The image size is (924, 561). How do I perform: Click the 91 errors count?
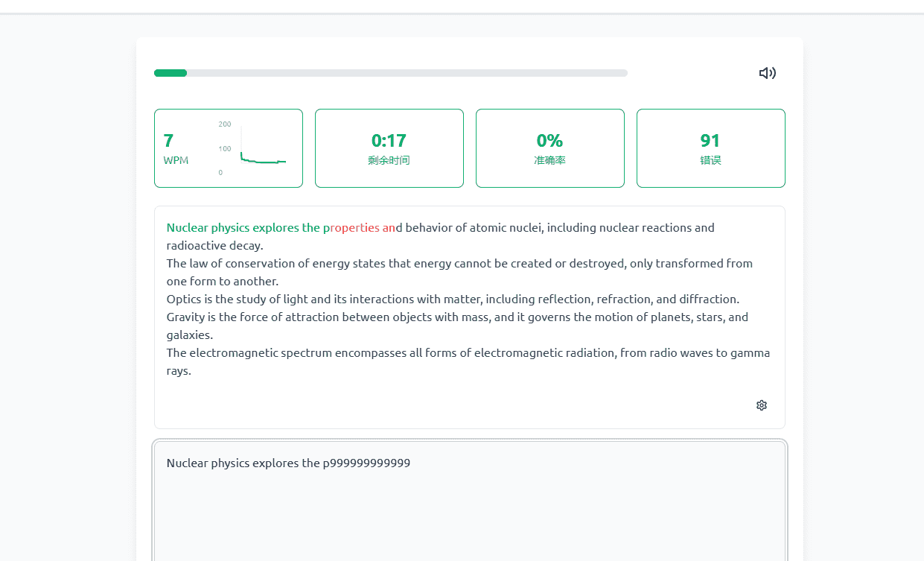point(710,140)
